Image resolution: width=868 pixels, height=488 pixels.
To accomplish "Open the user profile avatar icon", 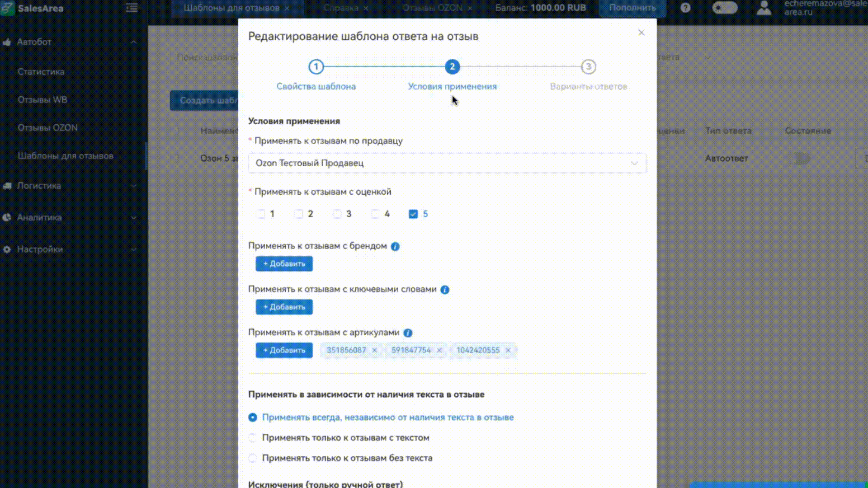I will [x=764, y=8].
